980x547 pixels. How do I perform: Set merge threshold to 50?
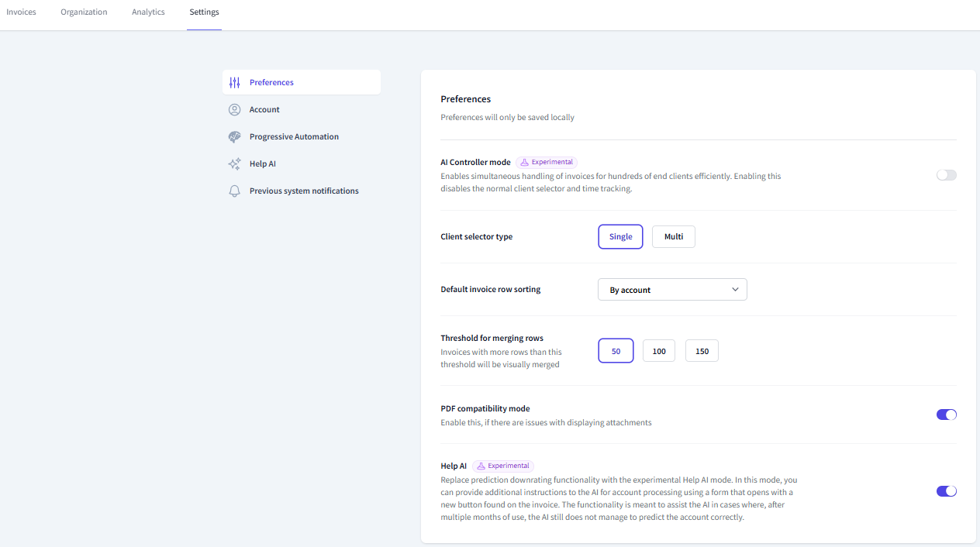(x=616, y=351)
